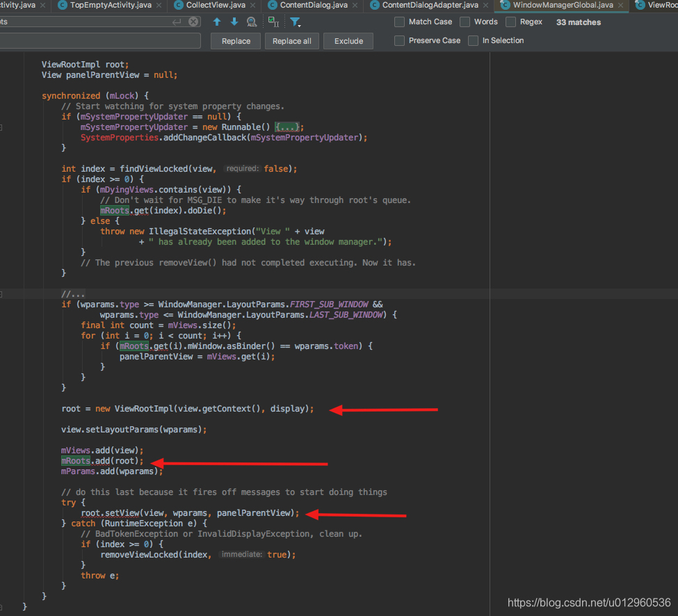Close the TopEmptyActivity.java tab

point(159,5)
